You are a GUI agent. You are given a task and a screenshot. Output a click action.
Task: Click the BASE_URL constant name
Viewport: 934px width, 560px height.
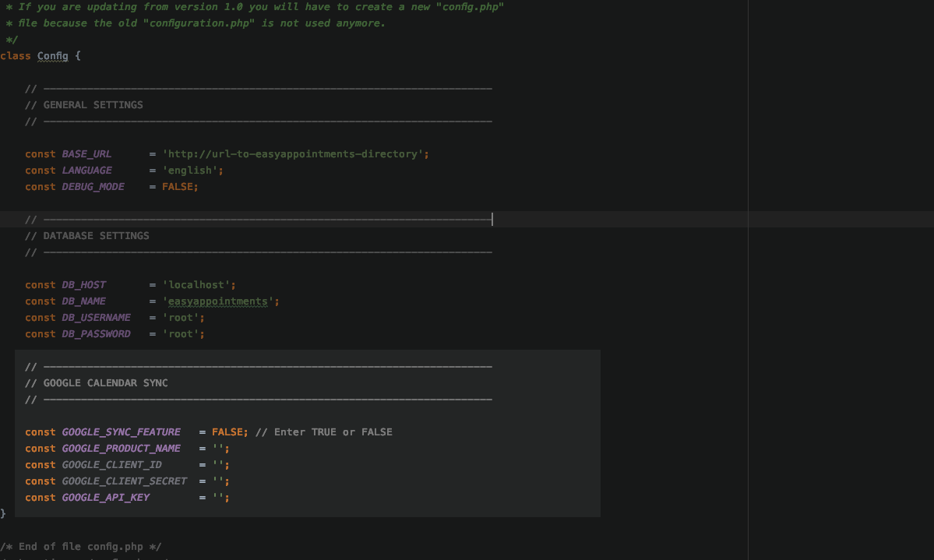[86, 154]
